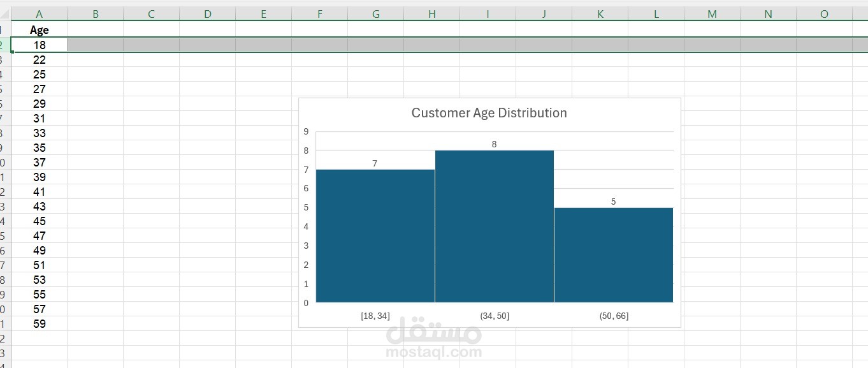The image size is (868, 368).
Task: Click the vertical axis value 9
Action: 306,131
